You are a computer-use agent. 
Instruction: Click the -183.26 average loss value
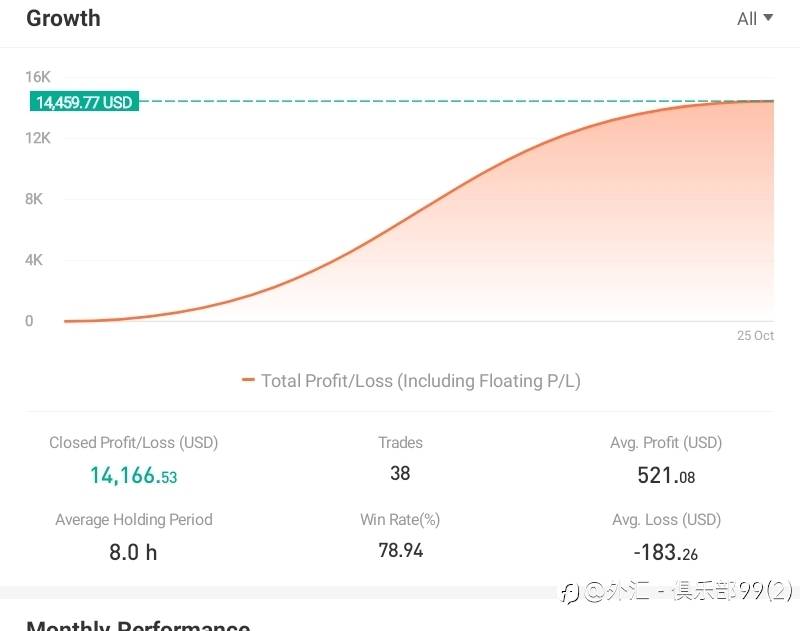tap(666, 552)
